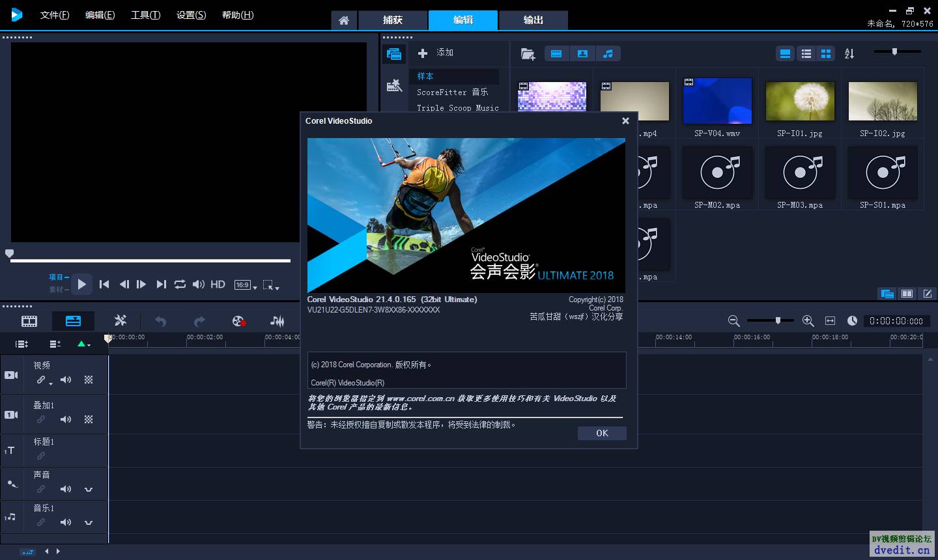Select the SP-I02.jpg trees thumbnail
Image resolution: width=938 pixels, height=560 pixels.
tap(883, 102)
